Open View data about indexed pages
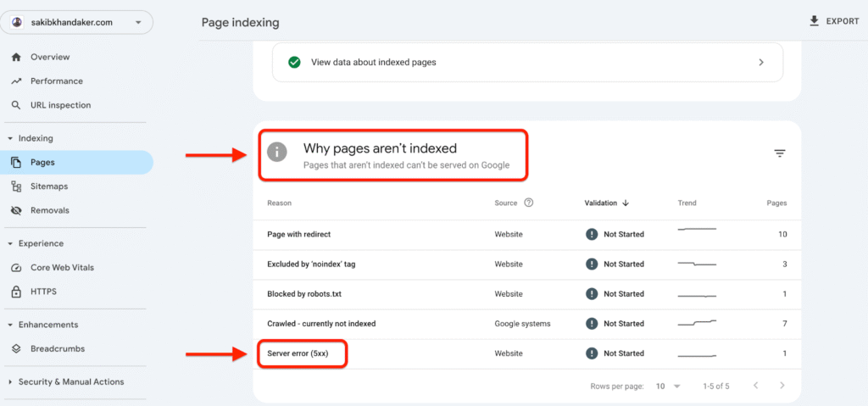This screenshot has height=406, width=868. tap(526, 62)
